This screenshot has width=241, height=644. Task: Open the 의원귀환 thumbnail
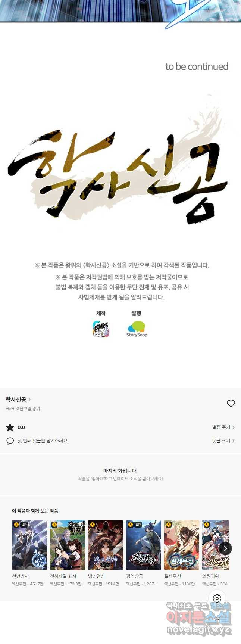point(216,545)
